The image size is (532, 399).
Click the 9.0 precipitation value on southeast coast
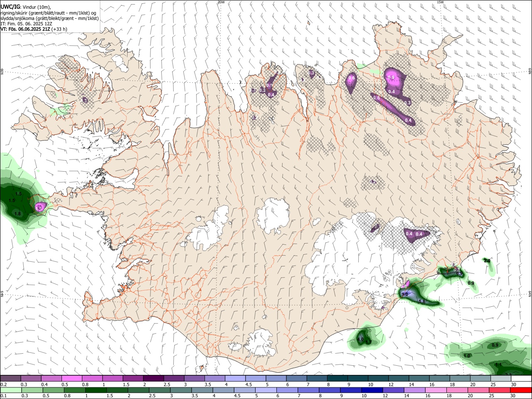[405, 294]
